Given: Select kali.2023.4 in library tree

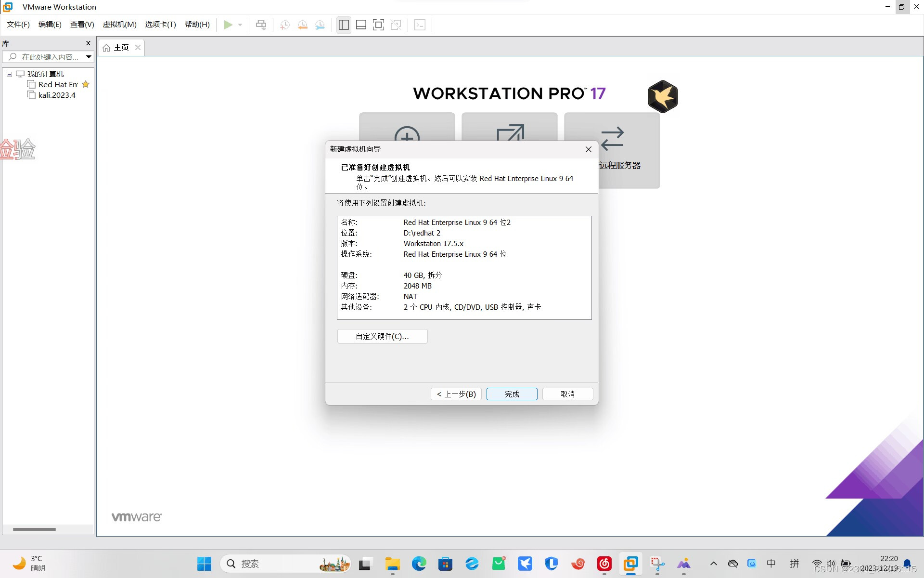Looking at the screenshot, I should pyautogui.click(x=57, y=95).
